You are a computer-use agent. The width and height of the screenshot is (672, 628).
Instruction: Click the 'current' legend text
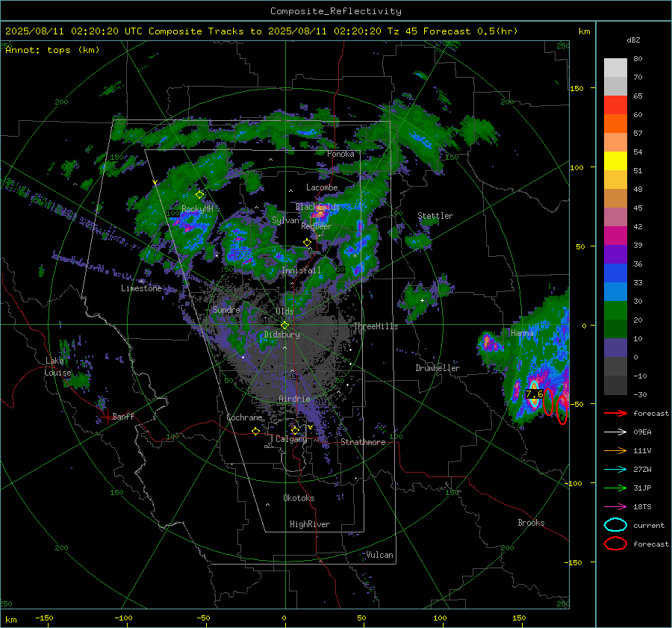pos(649,525)
